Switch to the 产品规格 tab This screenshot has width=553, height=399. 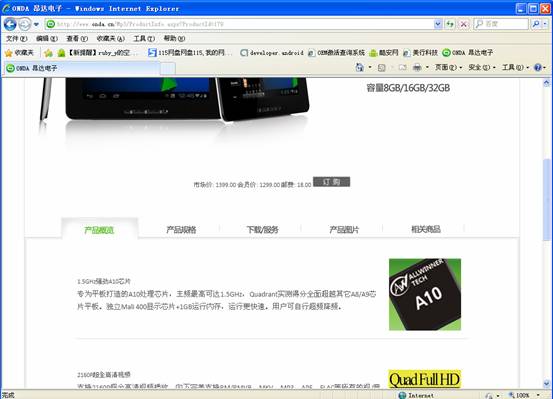[x=181, y=230]
